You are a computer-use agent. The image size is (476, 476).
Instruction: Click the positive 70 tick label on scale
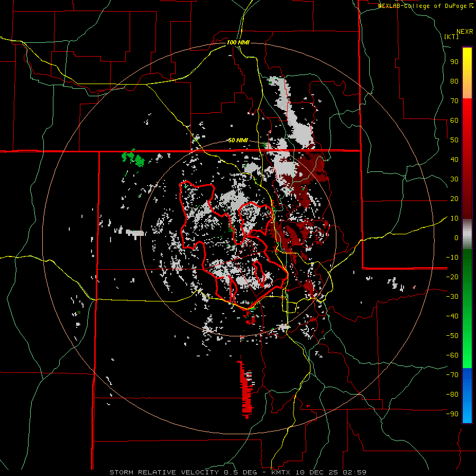click(454, 101)
